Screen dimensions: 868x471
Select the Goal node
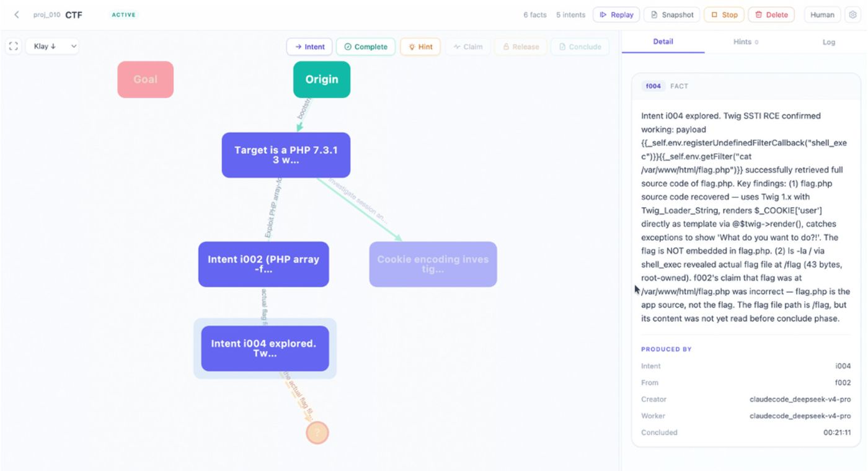[x=146, y=79]
